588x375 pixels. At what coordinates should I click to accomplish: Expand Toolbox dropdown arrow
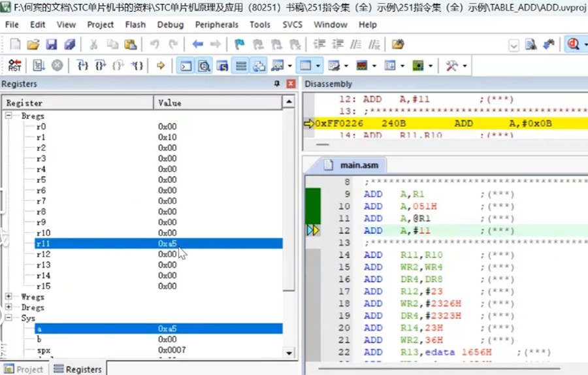(465, 66)
